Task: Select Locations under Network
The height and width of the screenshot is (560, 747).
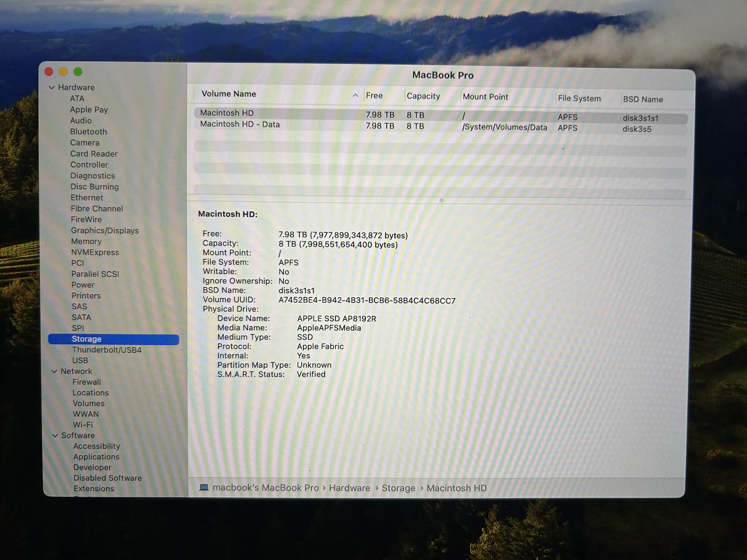Action: point(91,393)
